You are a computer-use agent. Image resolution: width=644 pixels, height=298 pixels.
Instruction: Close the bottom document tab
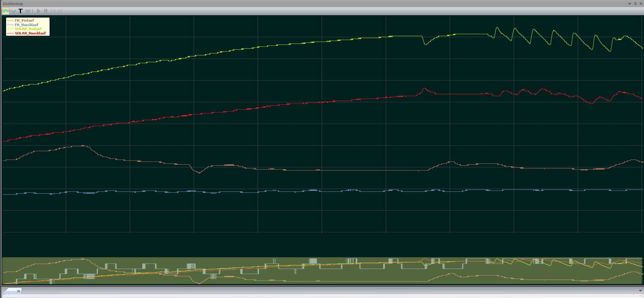point(19,291)
